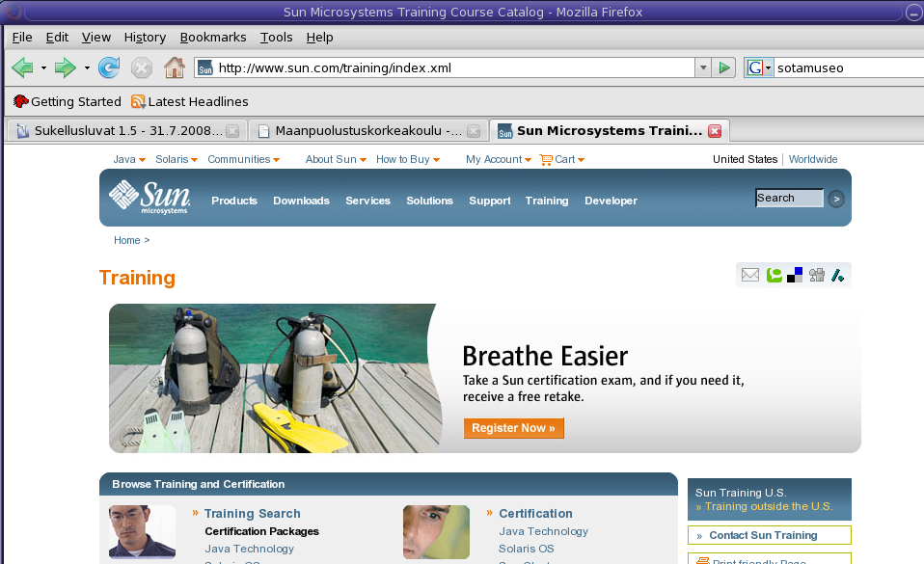Close the Maanpuolustuskorkeakoulu tab

(474, 131)
